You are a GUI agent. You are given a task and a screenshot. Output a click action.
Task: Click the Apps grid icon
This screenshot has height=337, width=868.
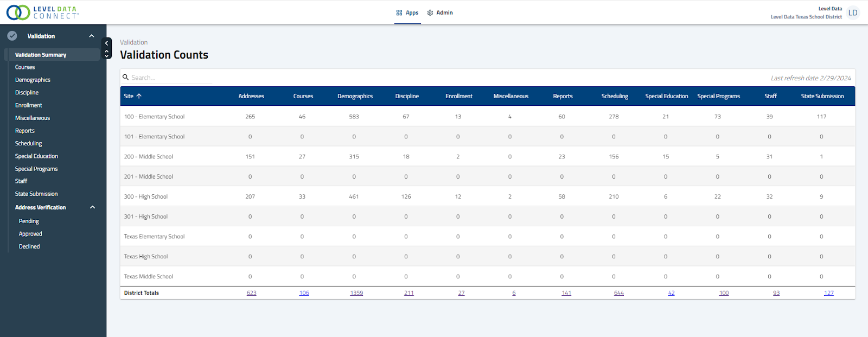click(399, 12)
